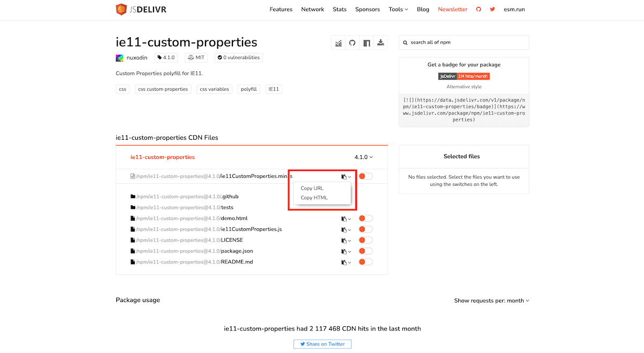Click the nuxodin author name
Screen dimensions: 644x353
tap(137, 57)
